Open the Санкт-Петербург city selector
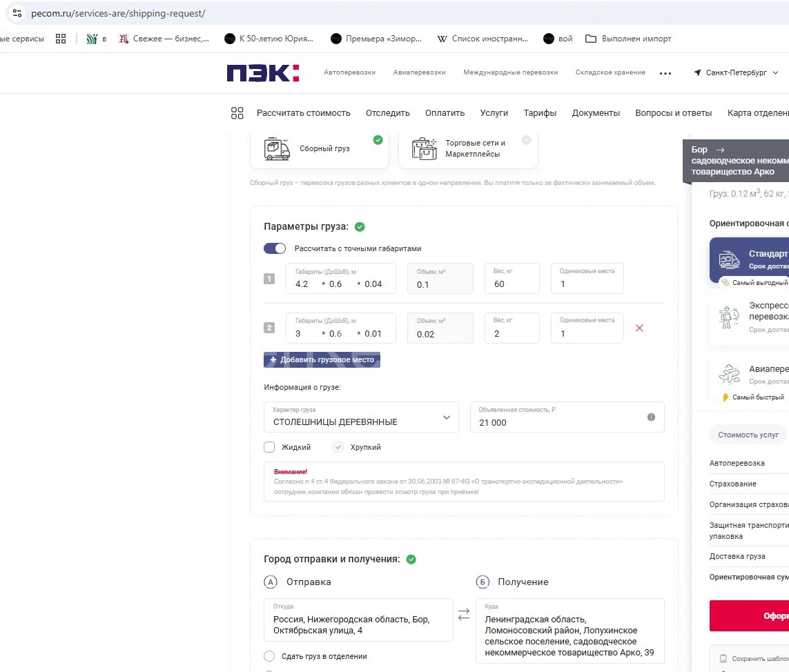 (736, 72)
